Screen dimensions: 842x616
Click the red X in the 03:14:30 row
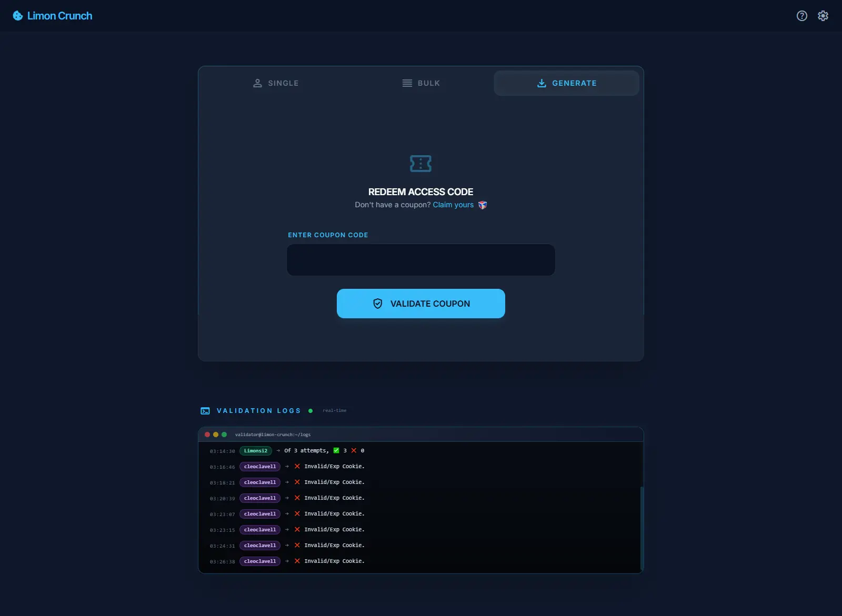(354, 450)
